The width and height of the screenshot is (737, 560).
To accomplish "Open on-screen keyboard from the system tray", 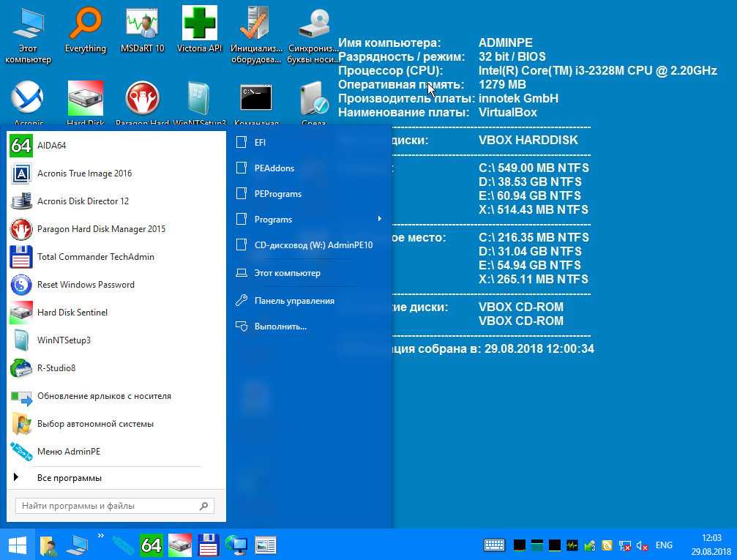I will tap(494, 545).
